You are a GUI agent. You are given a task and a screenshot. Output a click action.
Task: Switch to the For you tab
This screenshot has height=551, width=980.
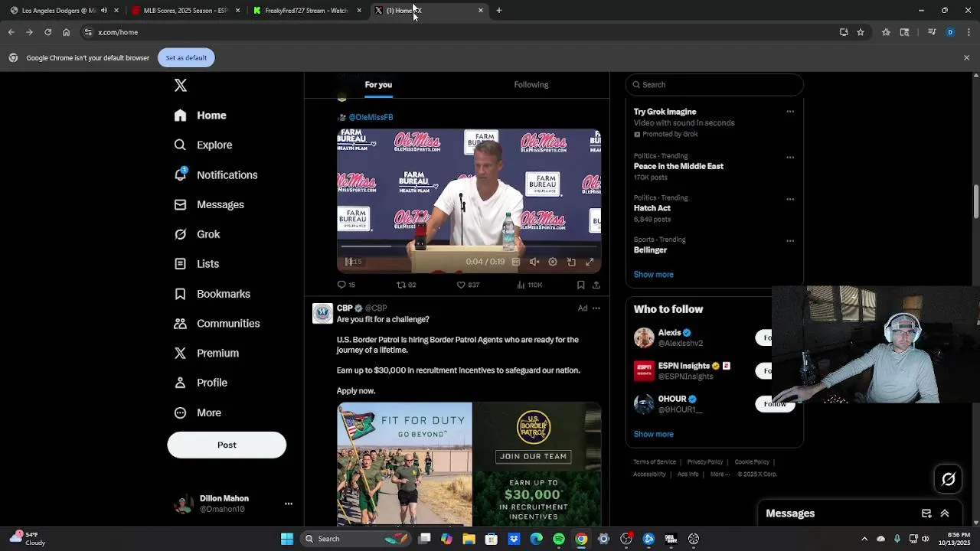pos(378,85)
